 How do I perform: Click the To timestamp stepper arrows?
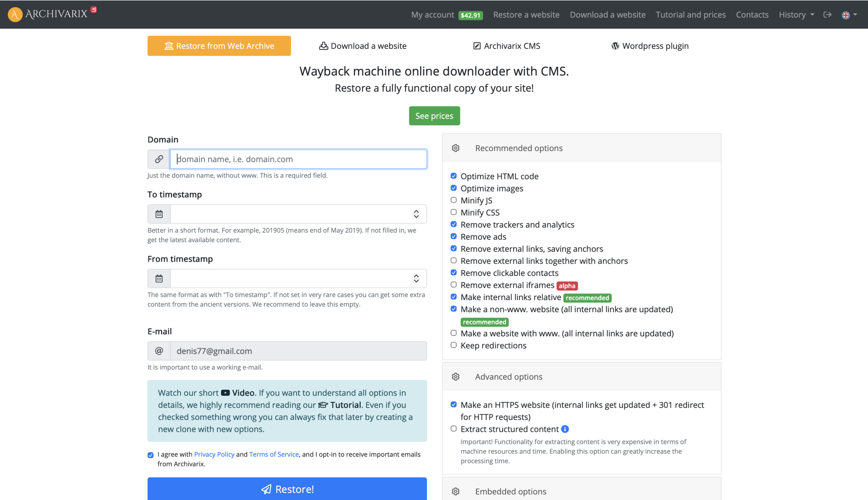coord(416,214)
